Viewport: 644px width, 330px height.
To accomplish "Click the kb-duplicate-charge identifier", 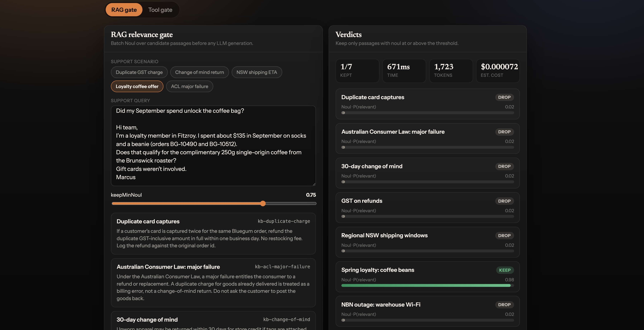I will (284, 221).
